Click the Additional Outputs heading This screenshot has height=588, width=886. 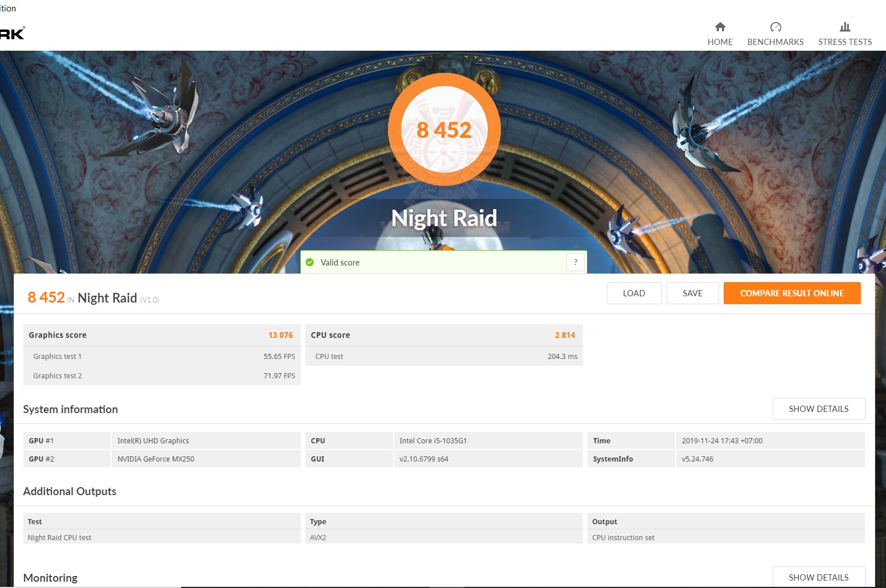(70, 491)
